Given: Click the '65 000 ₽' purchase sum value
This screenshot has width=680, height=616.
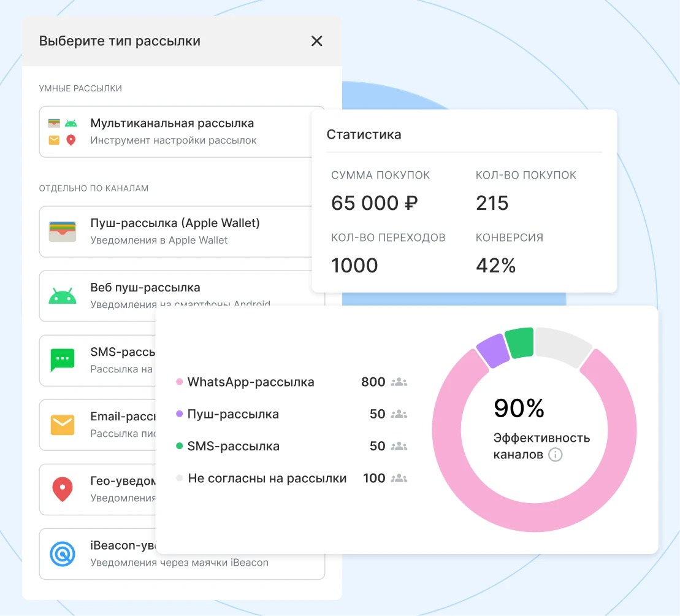Looking at the screenshot, I should tap(375, 203).
